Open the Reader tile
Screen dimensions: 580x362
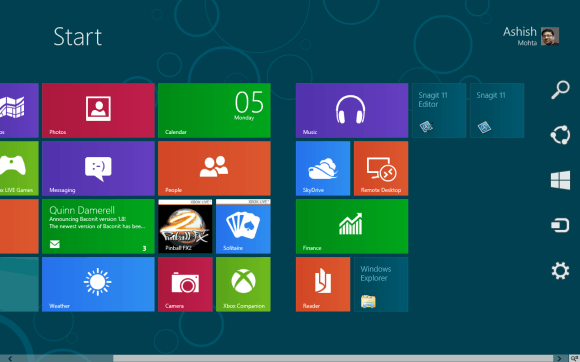click(323, 284)
